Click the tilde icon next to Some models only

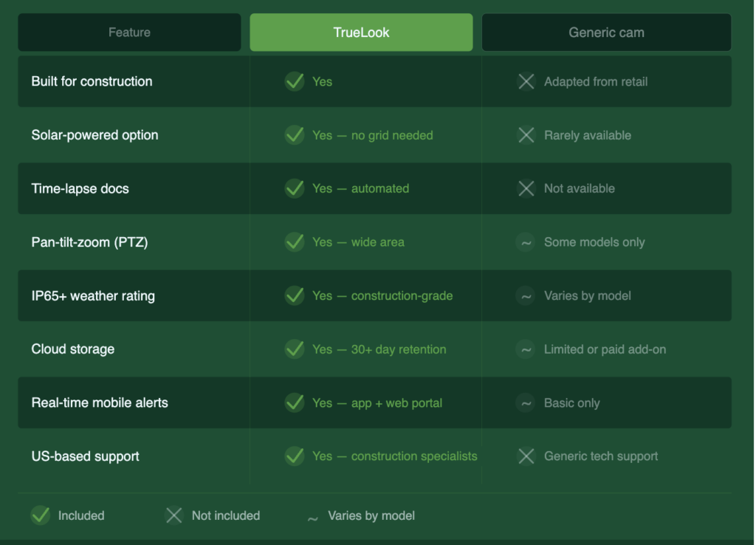526,242
